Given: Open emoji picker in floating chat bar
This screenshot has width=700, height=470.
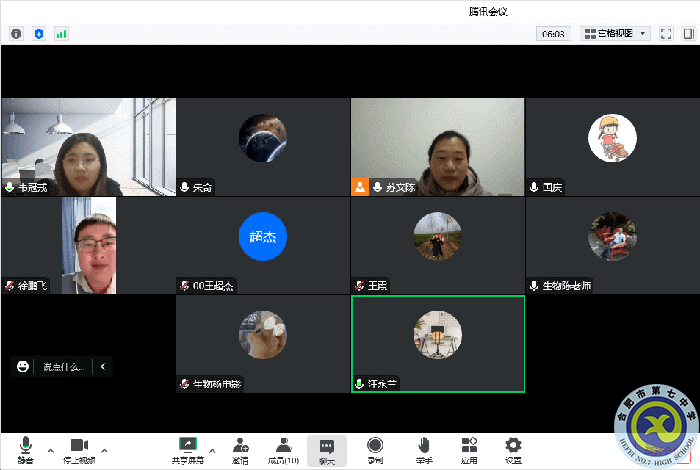Looking at the screenshot, I should click(x=23, y=367).
